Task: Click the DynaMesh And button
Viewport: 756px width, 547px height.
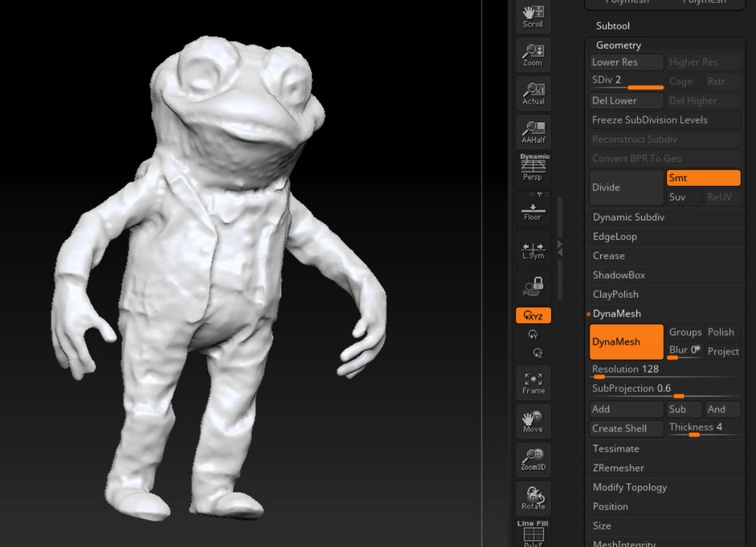Action: click(x=723, y=409)
